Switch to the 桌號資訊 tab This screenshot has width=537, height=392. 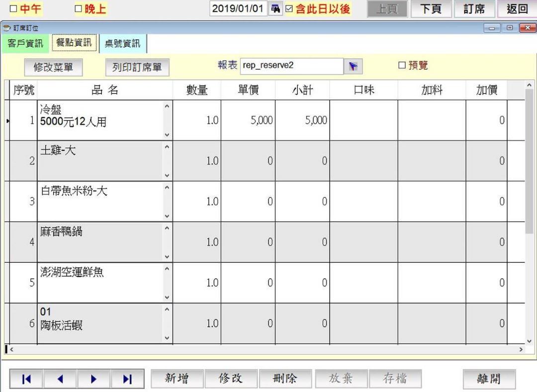(x=123, y=43)
